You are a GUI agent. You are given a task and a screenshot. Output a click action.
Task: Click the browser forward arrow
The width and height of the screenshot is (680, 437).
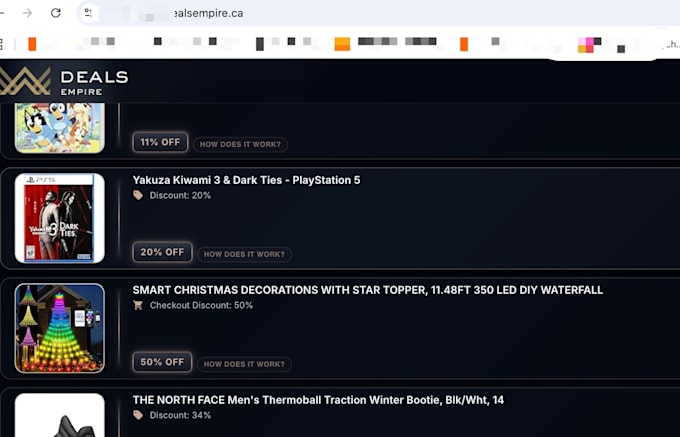[x=27, y=13]
